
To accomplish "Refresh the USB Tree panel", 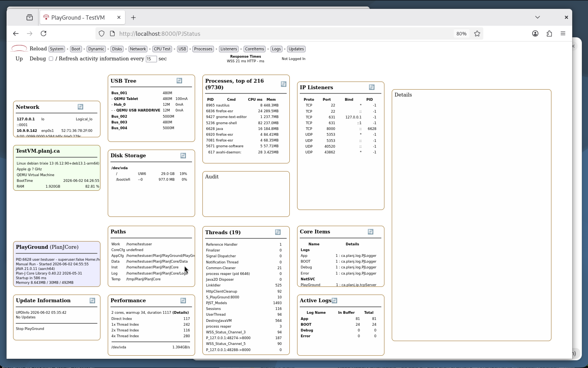I will (179, 81).
